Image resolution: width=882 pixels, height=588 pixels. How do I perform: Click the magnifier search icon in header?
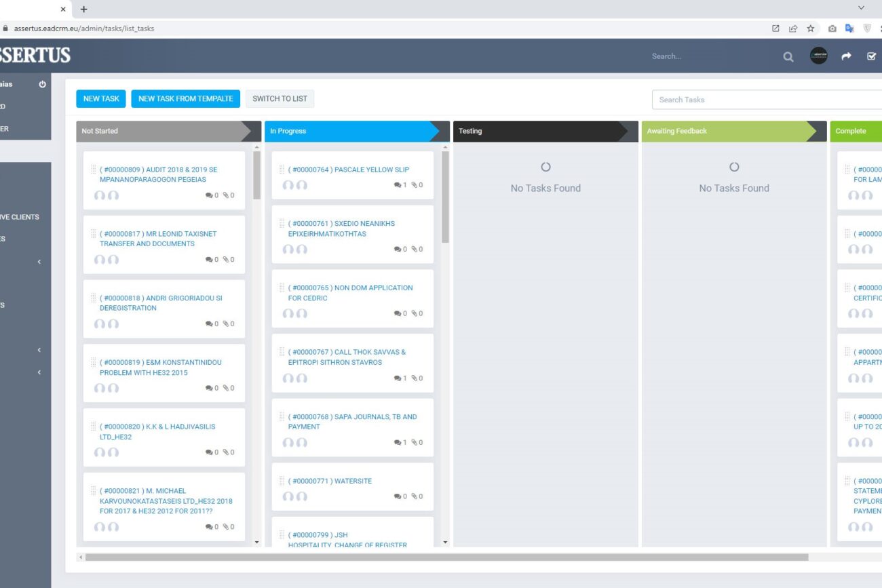788,57
